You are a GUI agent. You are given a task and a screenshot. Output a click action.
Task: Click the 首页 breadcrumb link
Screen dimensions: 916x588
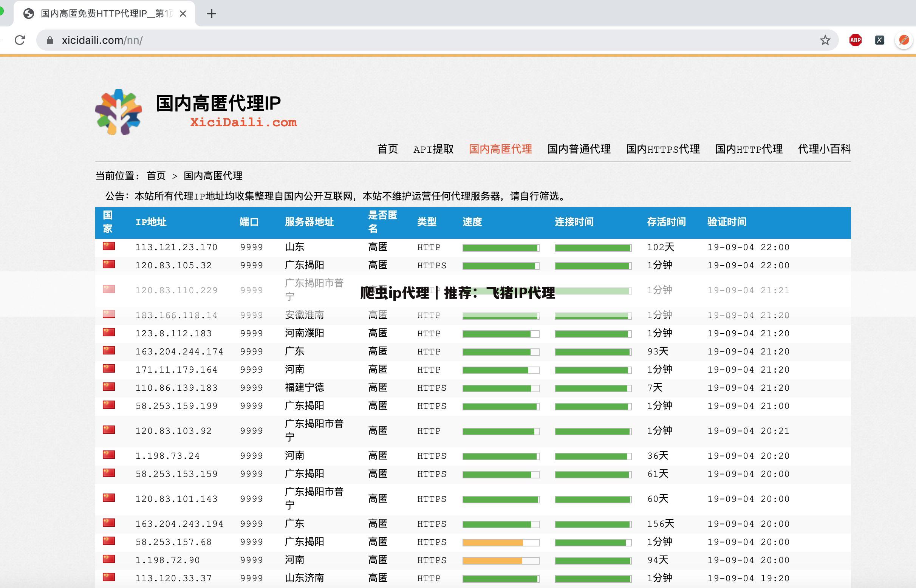[156, 176]
